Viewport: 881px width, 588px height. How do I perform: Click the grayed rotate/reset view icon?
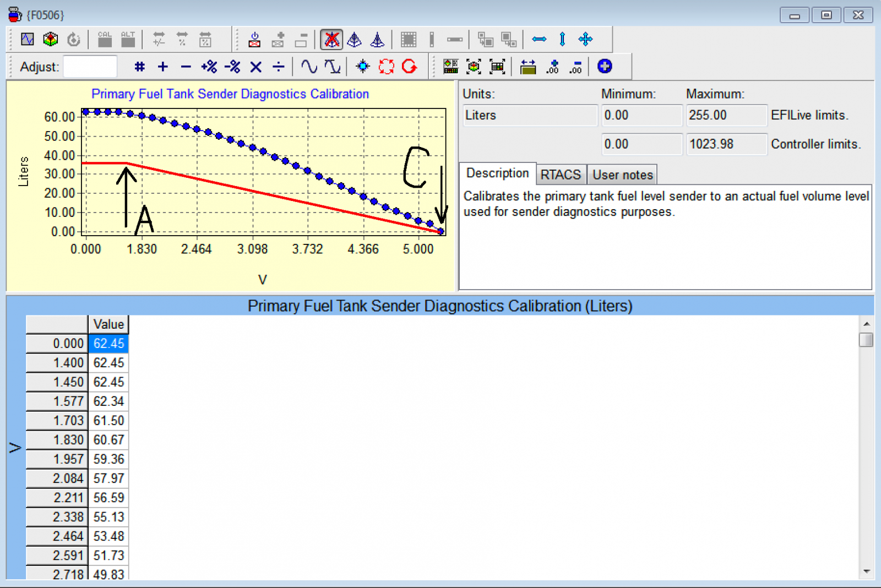click(x=74, y=39)
